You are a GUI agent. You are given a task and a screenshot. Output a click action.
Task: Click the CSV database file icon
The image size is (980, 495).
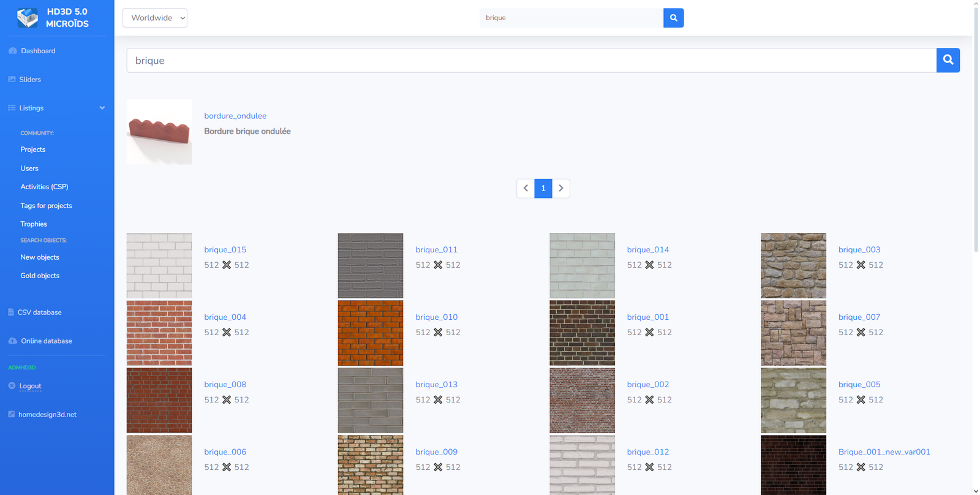pyautogui.click(x=11, y=312)
